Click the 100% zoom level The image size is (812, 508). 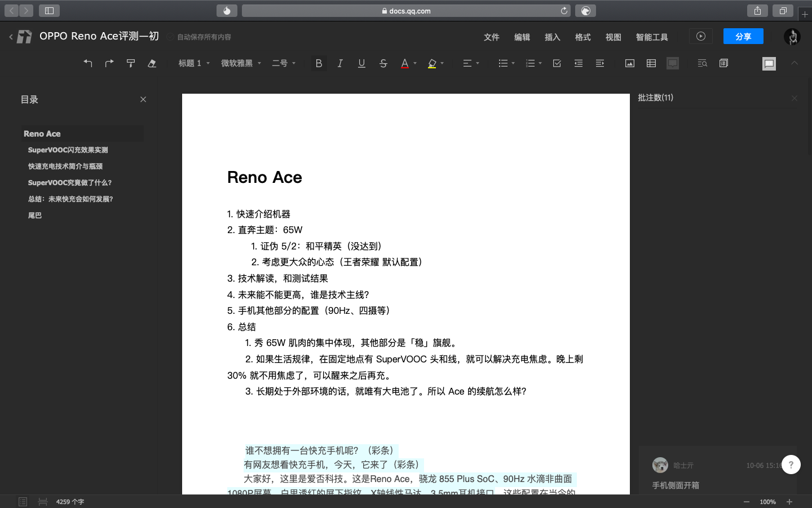767,502
